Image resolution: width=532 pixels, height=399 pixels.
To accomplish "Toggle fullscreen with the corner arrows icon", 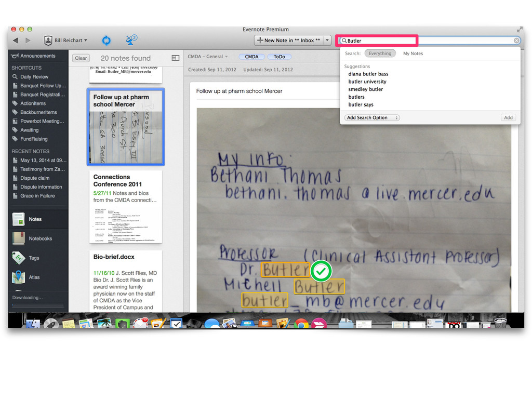I will coord(520,30).
